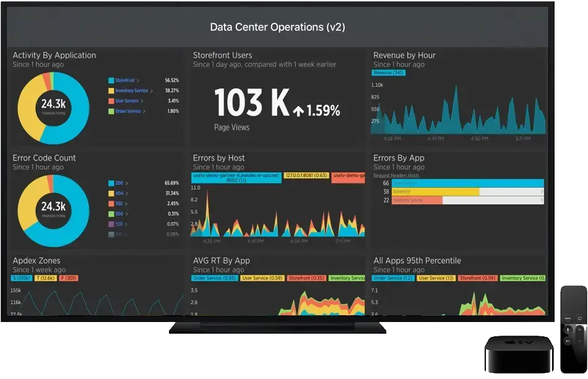This screenshot has width=588, height=379.
Task: Toggle the Revenue (341) series tag
Action: click(389, 72)
